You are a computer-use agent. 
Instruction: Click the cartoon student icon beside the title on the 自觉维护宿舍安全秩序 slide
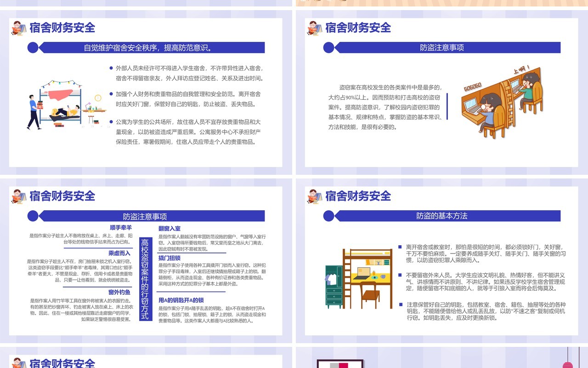pyautogui.click(x=18, y=29)
